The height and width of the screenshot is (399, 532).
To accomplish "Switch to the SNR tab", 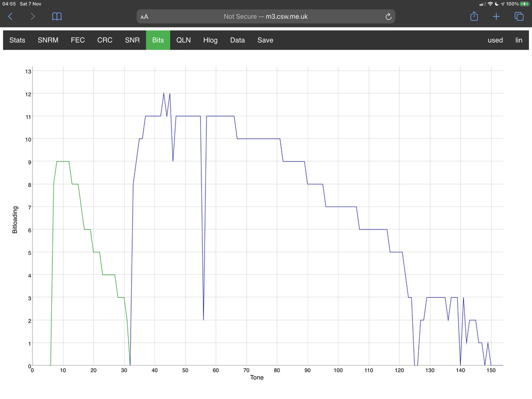I will [132, 40].
